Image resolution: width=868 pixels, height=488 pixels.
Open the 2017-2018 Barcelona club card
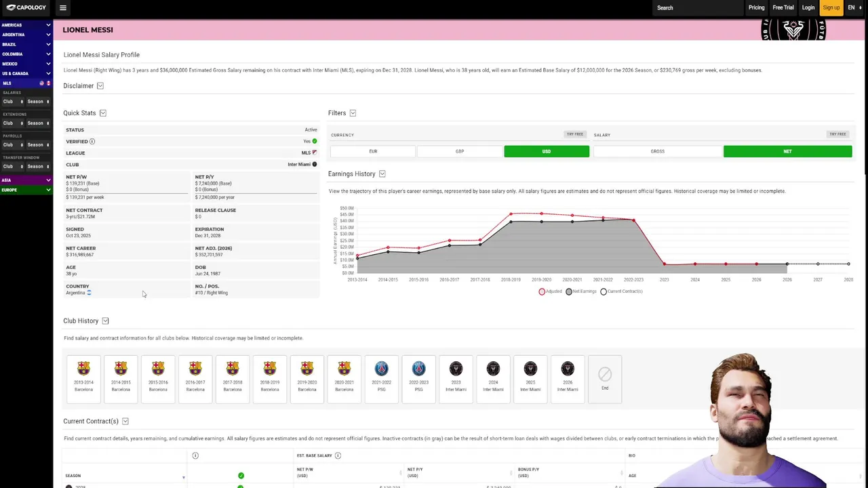(233, 379)
